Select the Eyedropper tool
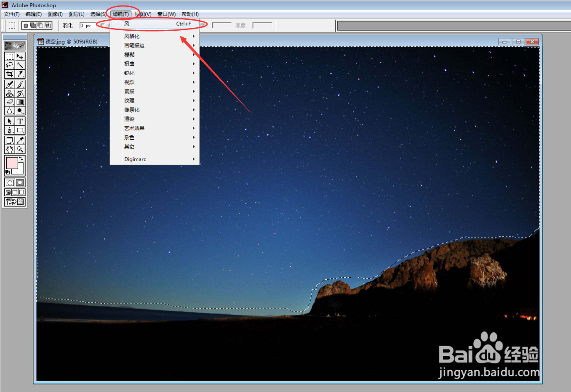Image resolution: width=571 pixels, height=392 pixels. tap(20, 141)
